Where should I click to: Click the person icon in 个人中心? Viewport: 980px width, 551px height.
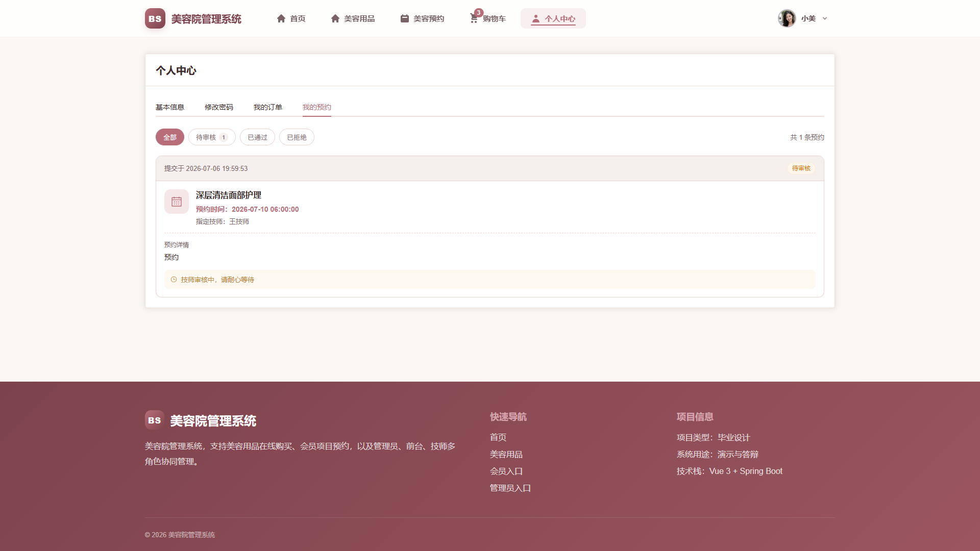pyautogui.click(x=535, y=18)
